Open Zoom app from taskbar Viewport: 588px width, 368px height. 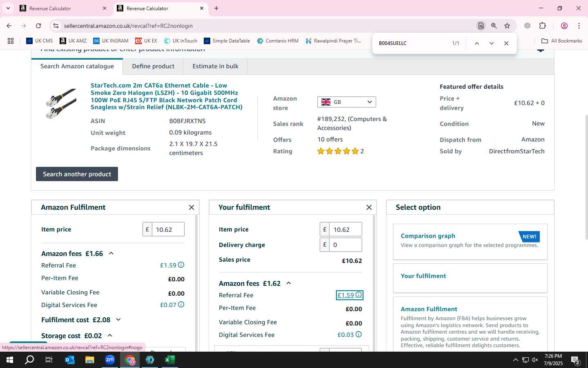110,360
